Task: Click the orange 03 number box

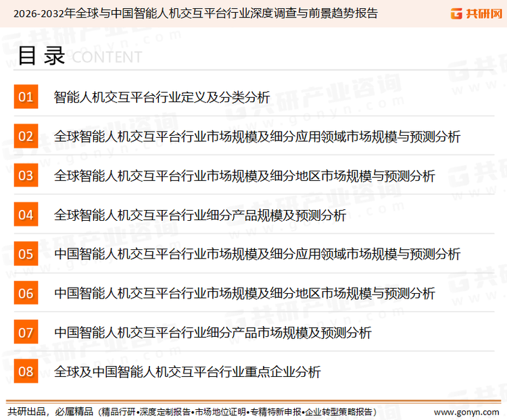Action: pyautogui.click(x=26, y=175)
